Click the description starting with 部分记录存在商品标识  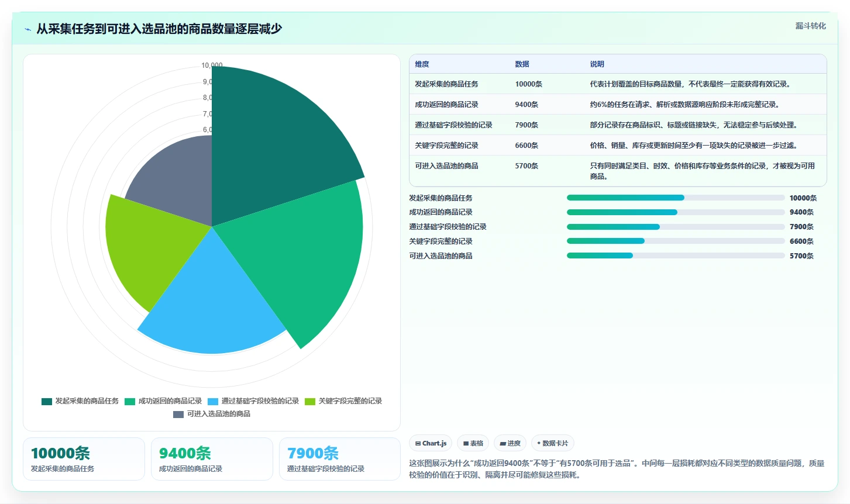[694, 125]
